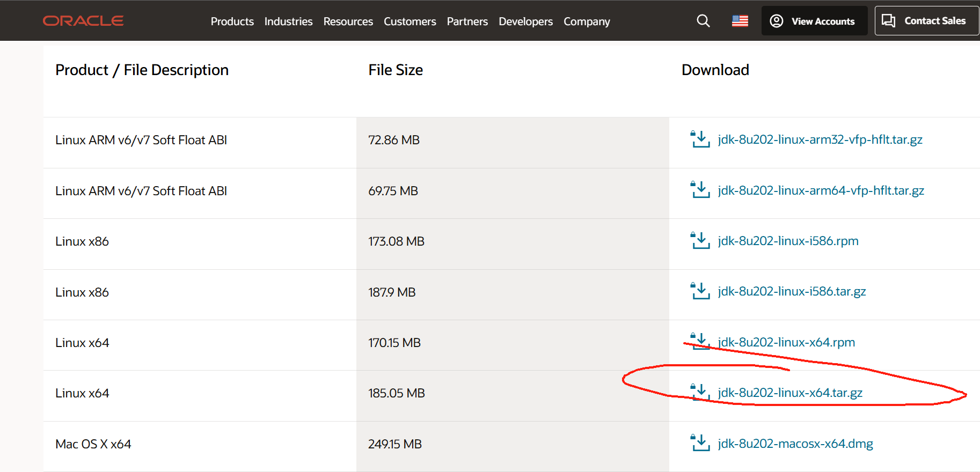Screen dimensions: 980x472
Task: Download jdk-8u202-macosx-x64.dmg
Action: pos(795,444)
